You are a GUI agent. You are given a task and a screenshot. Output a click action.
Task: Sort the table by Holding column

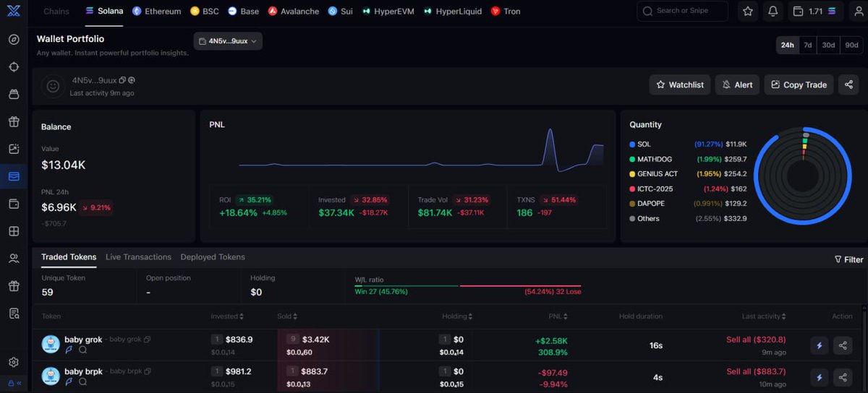point(458,316)
